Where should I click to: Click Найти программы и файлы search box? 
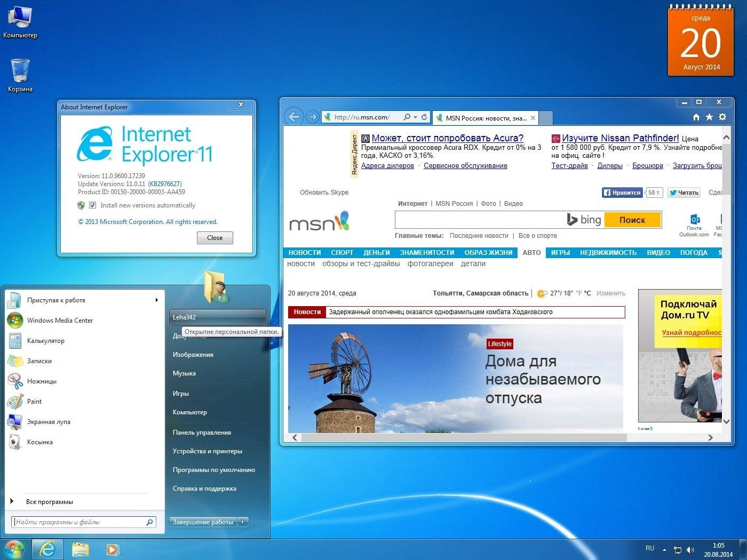(84, 522)
